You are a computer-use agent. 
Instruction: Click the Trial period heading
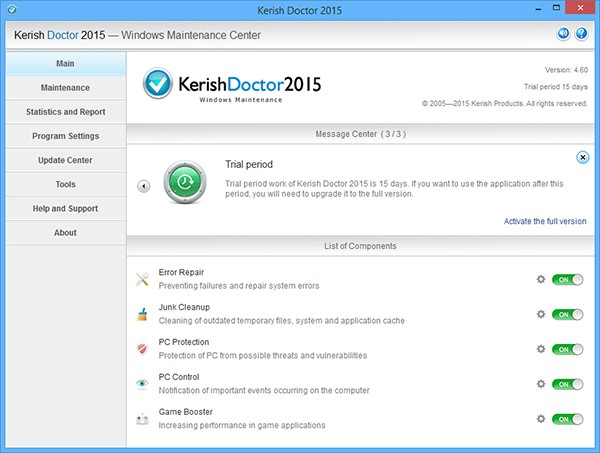tap(249, 164)
